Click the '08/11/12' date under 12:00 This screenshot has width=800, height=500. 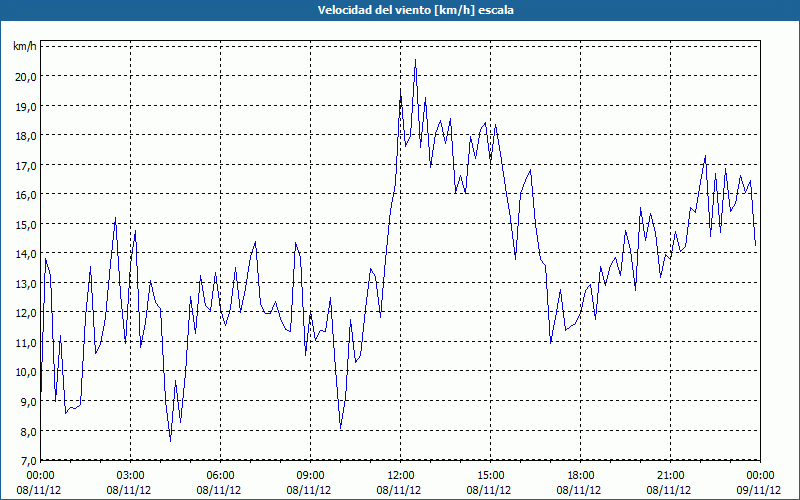[399, 490]
